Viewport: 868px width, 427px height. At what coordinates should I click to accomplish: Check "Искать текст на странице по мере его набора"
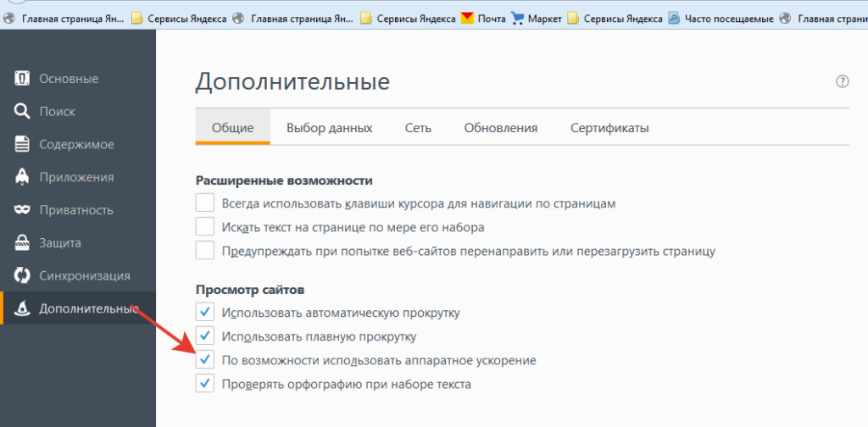tap(205, 227)
